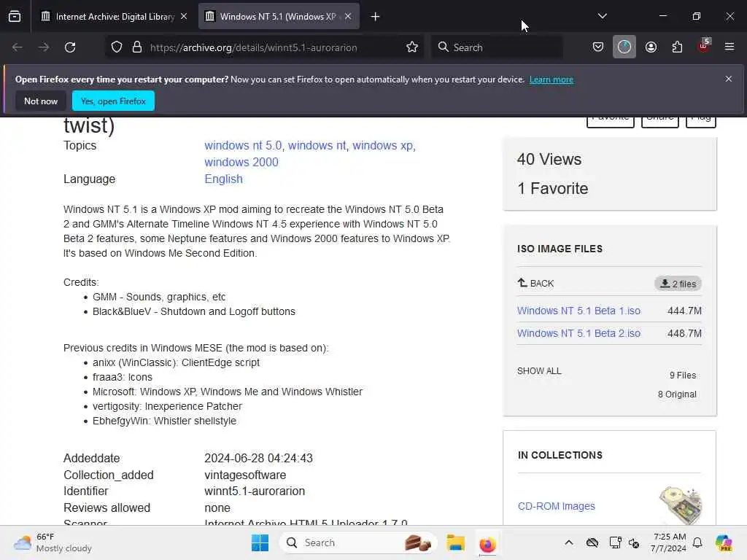Open File Explorer from taskbar
The width and height of the screenshot is (747, 560).
455,542
